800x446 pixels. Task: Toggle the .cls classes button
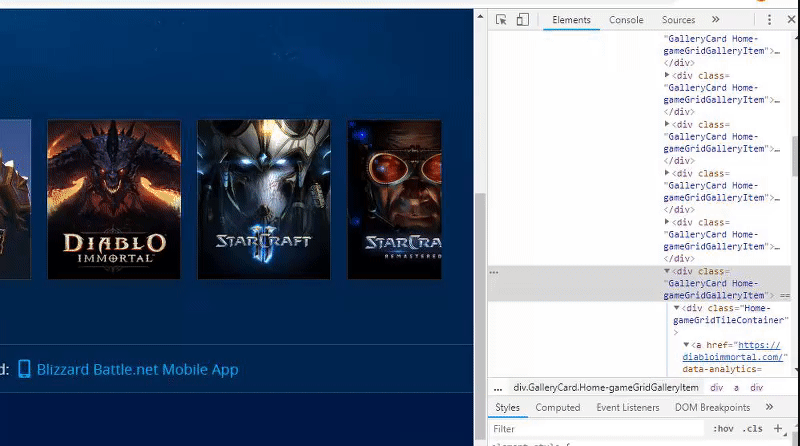pos(753,429)
